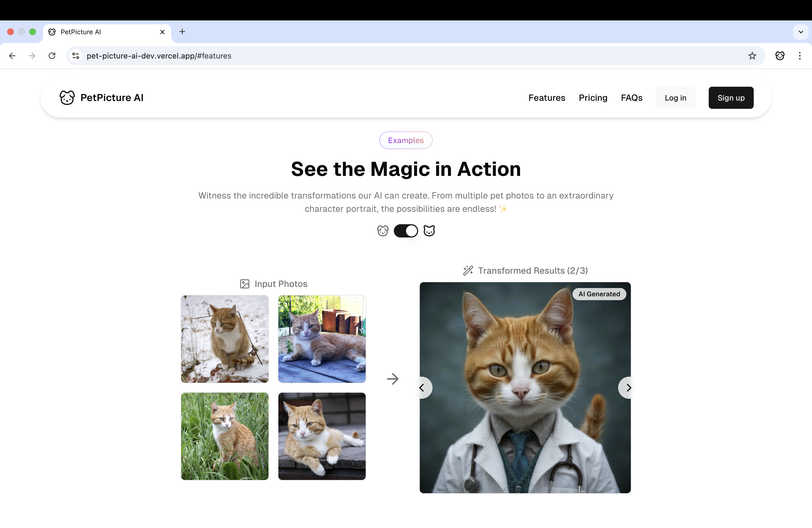Open Chrome three-dot menu

click(799, 56)
